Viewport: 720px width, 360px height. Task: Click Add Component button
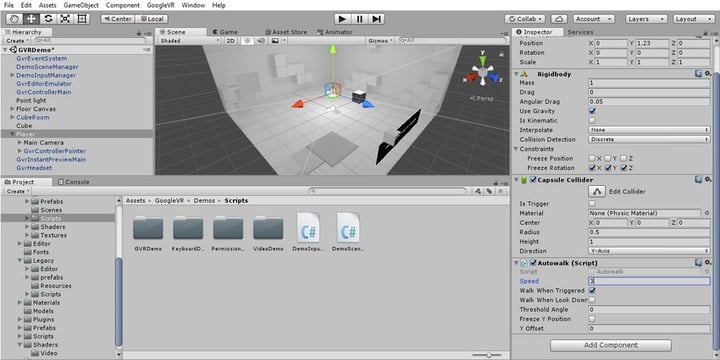click(611, 345)
